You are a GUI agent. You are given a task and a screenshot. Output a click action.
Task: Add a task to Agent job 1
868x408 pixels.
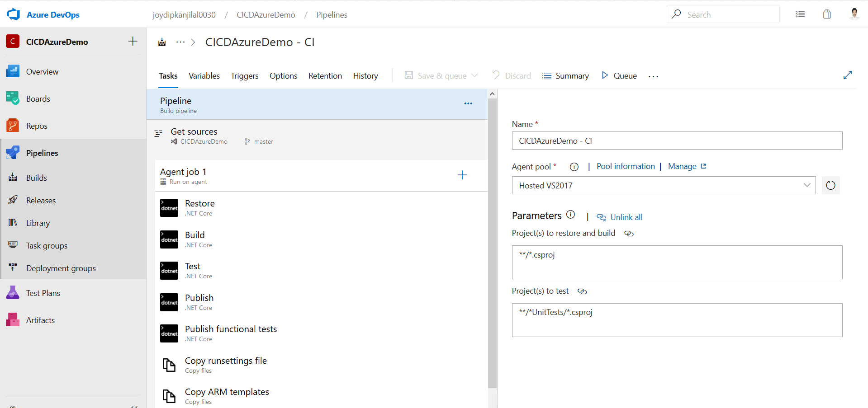pyautogui.click(x=462, y=175)
